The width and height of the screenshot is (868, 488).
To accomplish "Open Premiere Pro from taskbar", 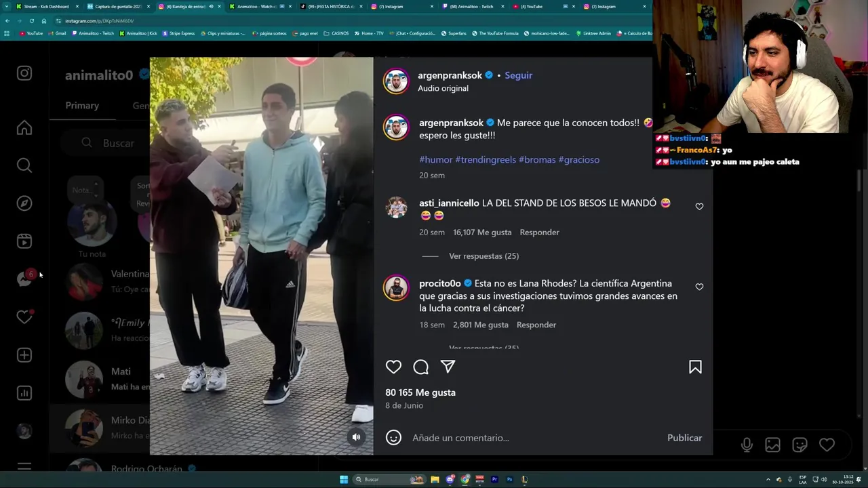I will pos(494,479).
